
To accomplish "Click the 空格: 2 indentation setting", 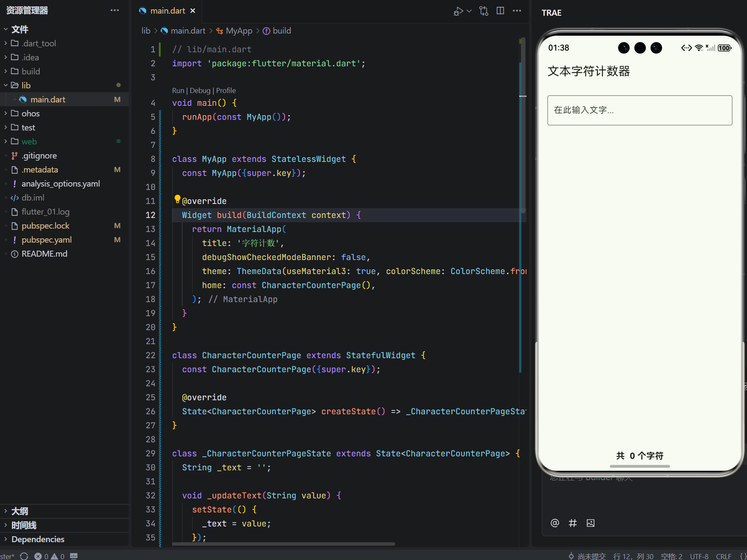I will point(671,556).
